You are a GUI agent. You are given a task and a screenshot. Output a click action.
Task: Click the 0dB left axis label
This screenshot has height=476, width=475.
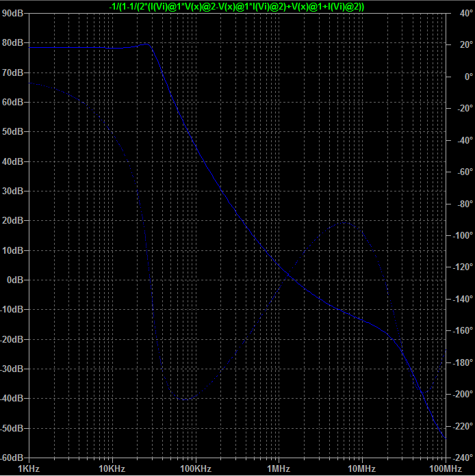pos(15,280)
